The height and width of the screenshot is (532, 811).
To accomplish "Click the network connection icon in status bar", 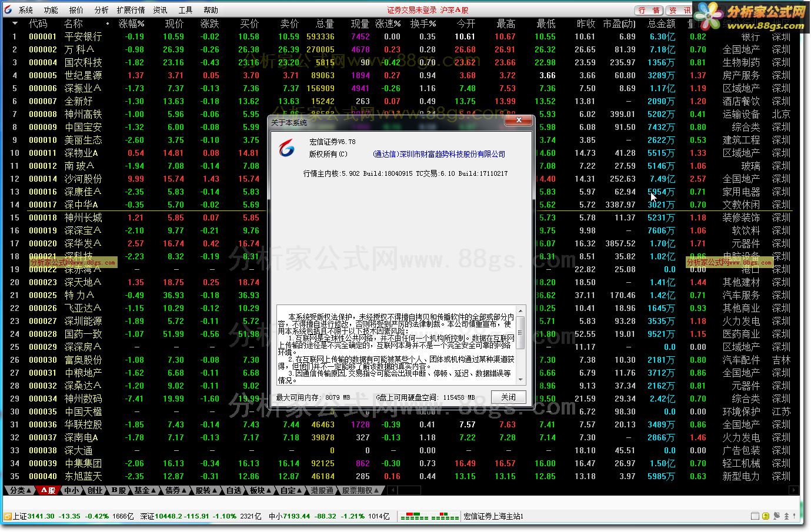I will coord(776,516).
